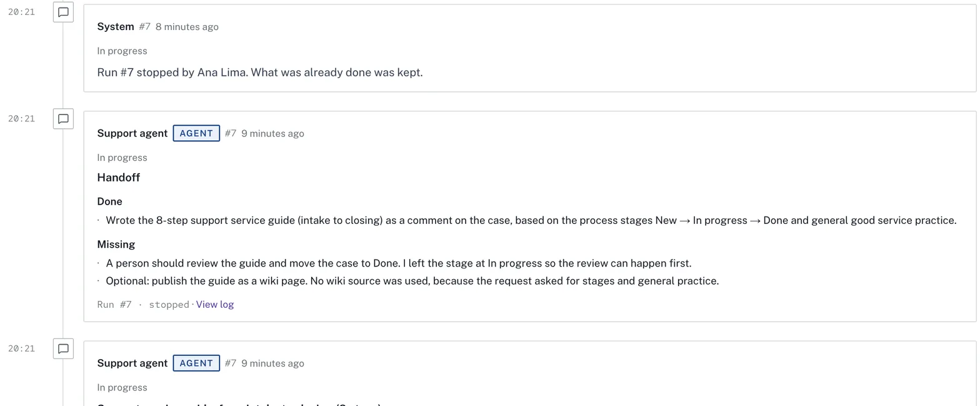Screen dimensions: 980x406
Task: Click the Missing section heading
Action: point(116,245)
